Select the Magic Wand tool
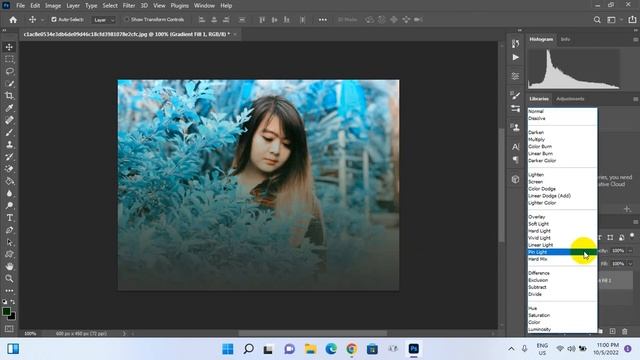 pos(9,84)
